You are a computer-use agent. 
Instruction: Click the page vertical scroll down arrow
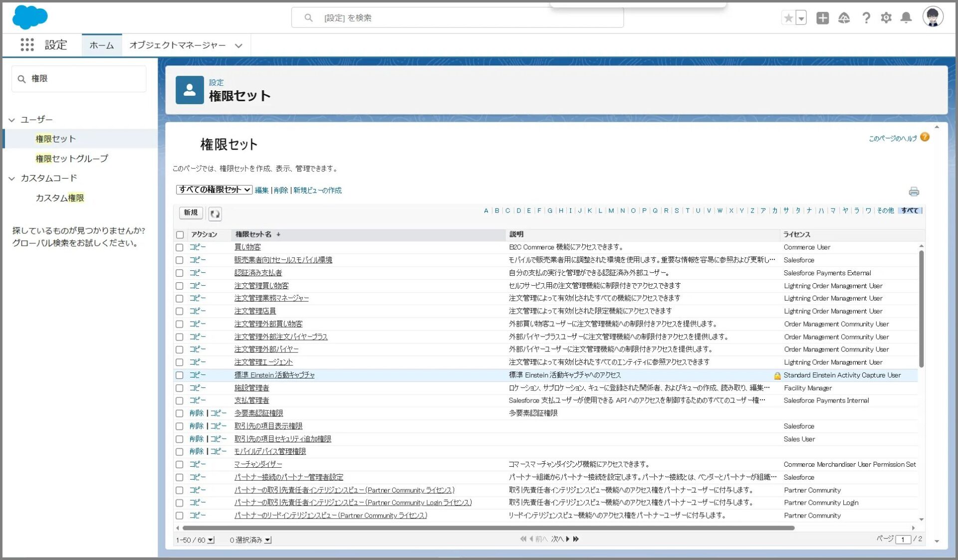937,542
